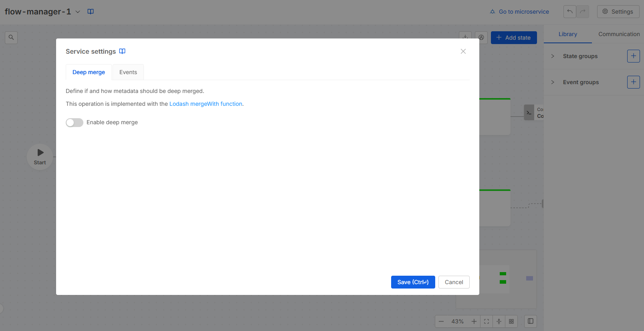The image size is (644, 331).
Task: Click the download canvas icon
Action: coord(465,35)
